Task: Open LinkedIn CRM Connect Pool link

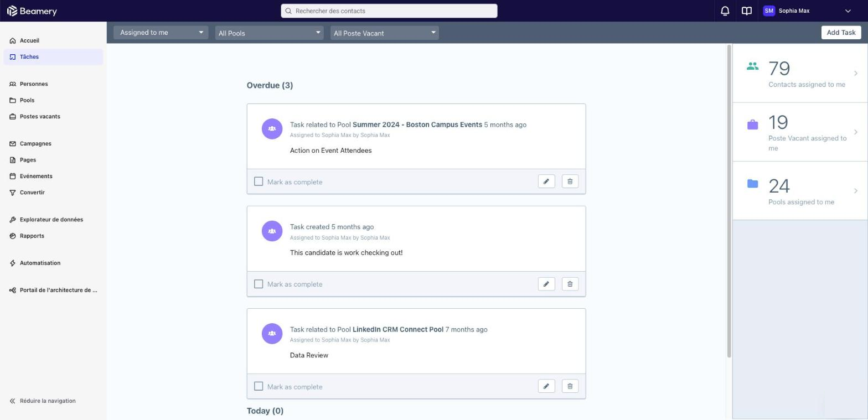Action: [397, 329]
